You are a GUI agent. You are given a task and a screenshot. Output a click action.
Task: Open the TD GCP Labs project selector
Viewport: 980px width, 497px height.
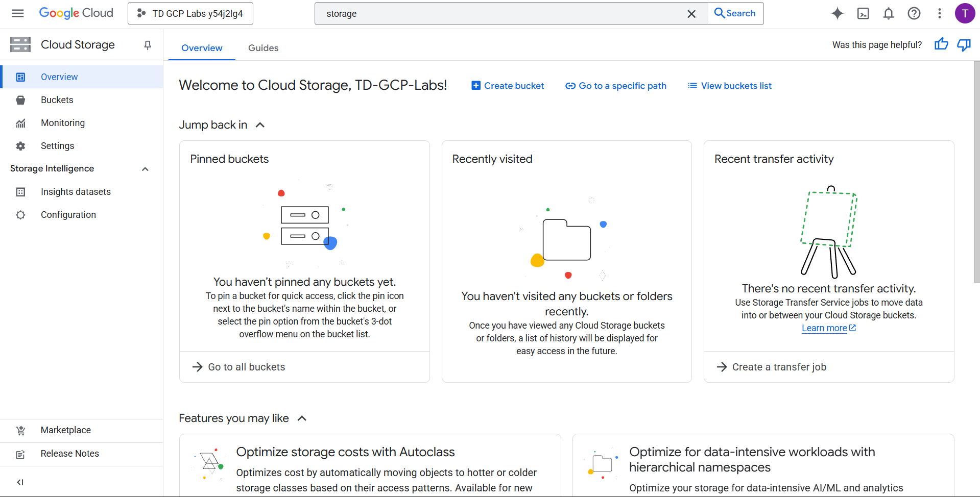[190, 14]
